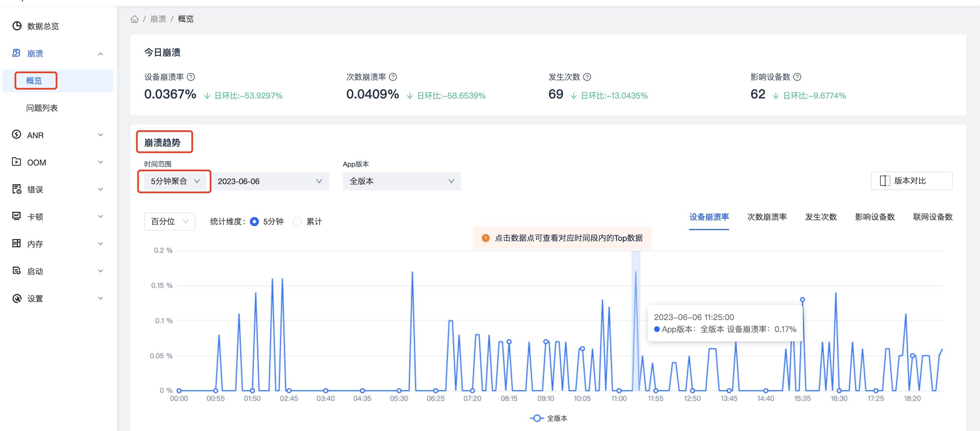Switch to the 影响设备数 chart tab

[x=875, y=217]
